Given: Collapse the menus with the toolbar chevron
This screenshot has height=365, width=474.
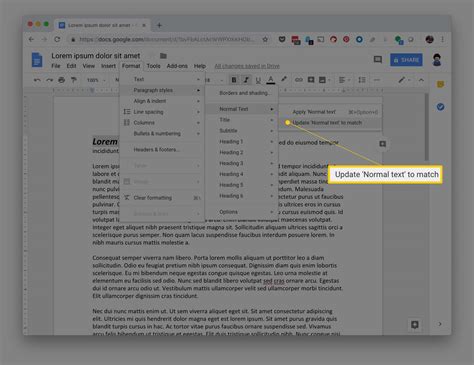Looking at the screenshot, I should coord(421,80).
